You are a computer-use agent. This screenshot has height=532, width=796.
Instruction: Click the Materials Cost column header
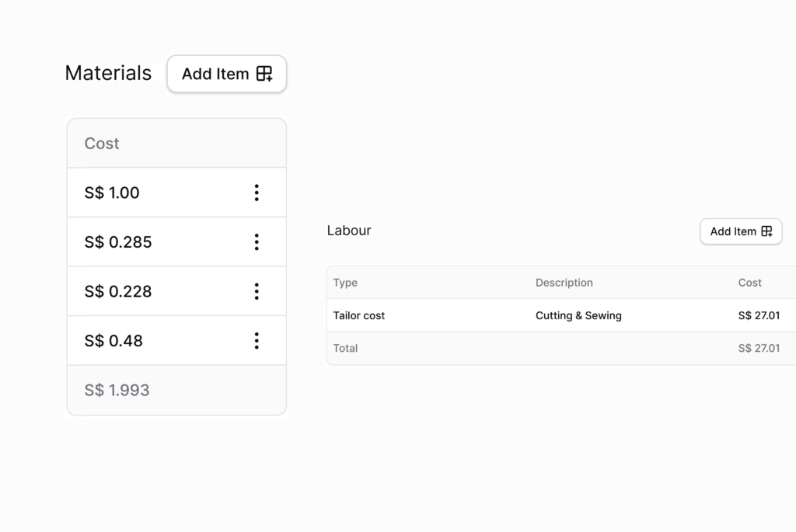(x=102, y=144)
